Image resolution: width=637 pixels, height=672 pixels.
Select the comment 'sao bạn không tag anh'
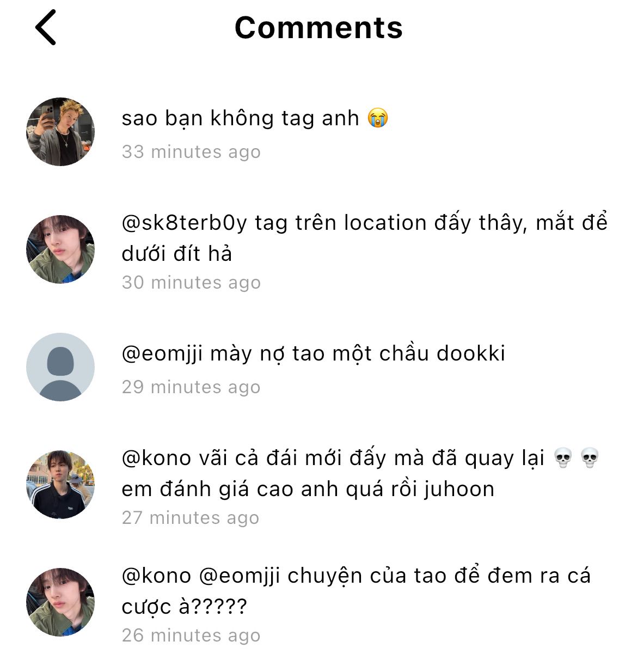click(x=240, y=118)
